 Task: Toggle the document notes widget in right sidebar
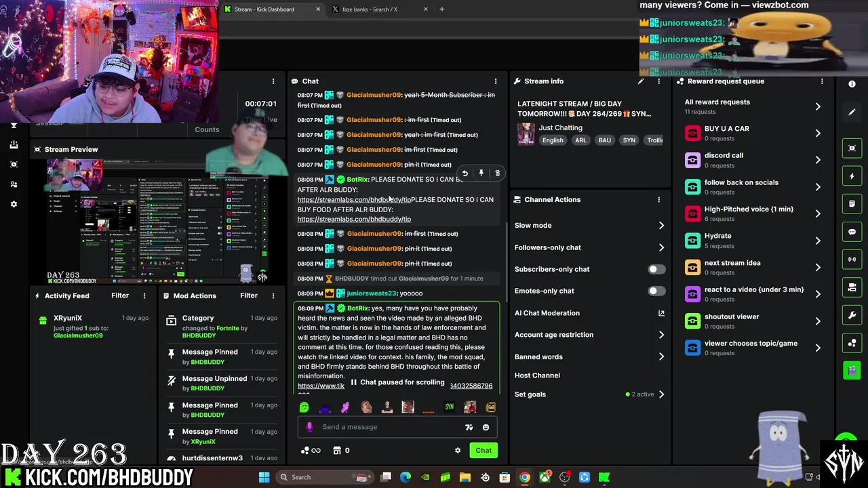coord(852,204)
